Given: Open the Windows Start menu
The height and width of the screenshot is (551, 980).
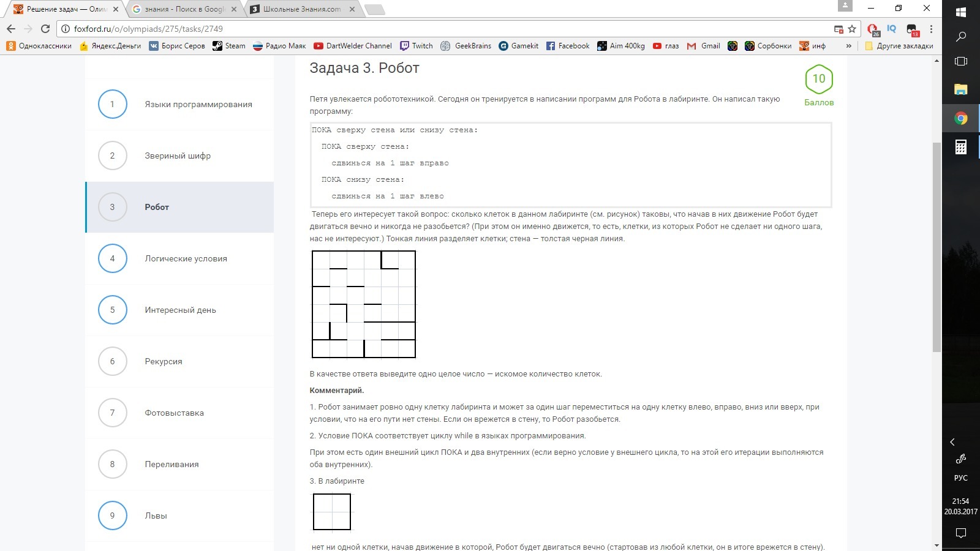Looking at the screenshot, I should pos(961,12).
